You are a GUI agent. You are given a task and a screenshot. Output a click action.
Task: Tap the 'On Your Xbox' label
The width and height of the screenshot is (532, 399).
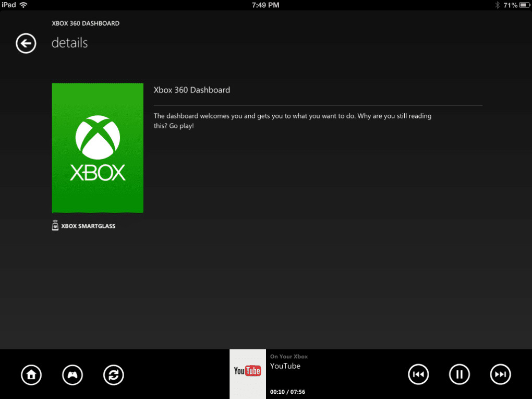289,357
